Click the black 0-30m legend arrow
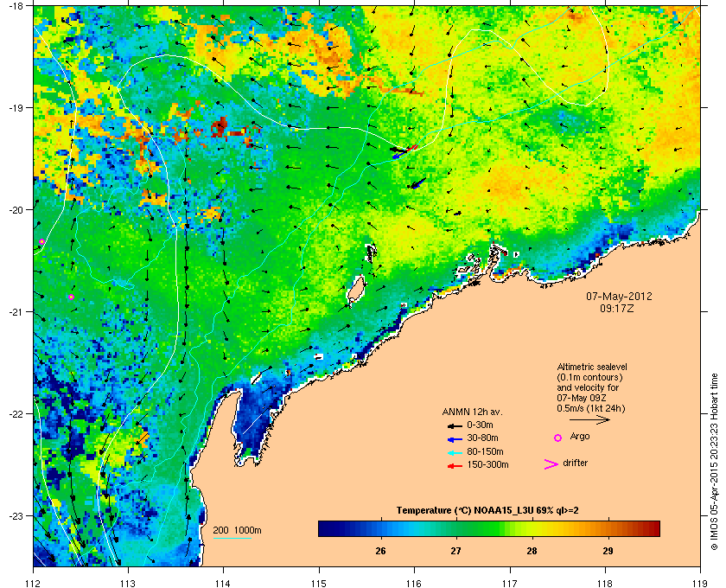This screenshot has width=726, height=588. tap(455, 425)
